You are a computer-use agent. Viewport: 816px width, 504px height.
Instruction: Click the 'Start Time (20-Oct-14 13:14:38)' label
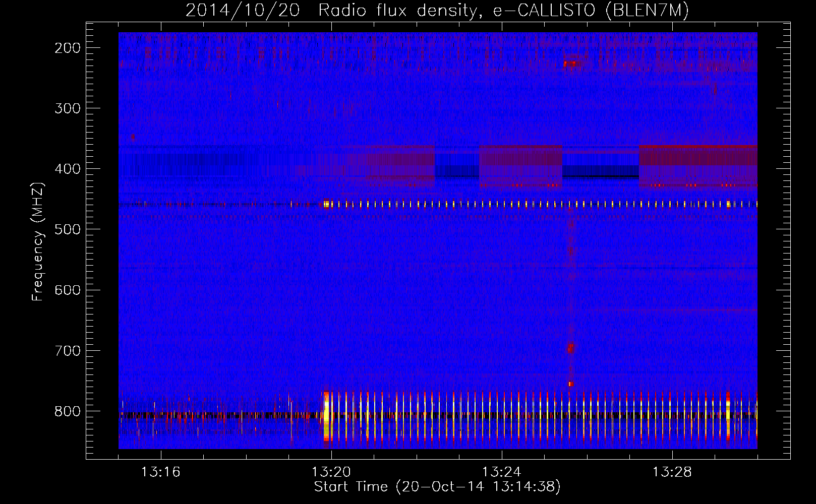click(x=437, y=487)
